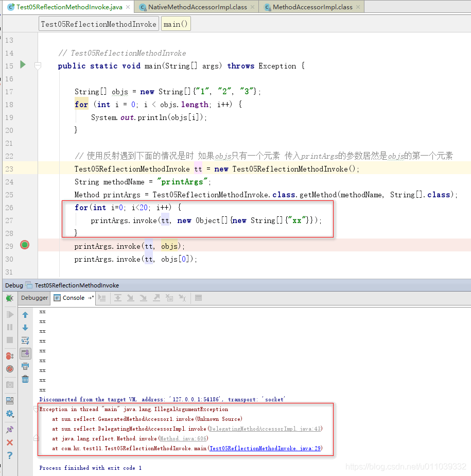
Task: Click the Evaluate Expression calculator icon
Action: click(198, 298)
